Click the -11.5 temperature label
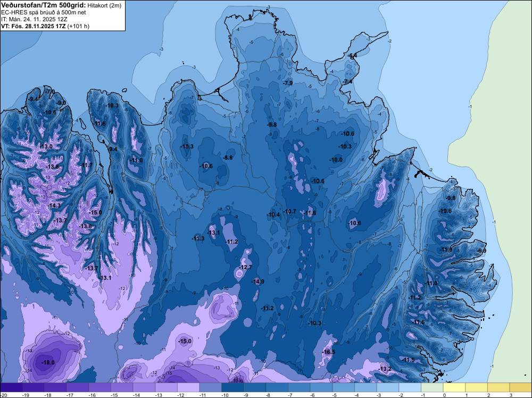Viewport: 532px width, 398px height. click(x=408, y=360)
